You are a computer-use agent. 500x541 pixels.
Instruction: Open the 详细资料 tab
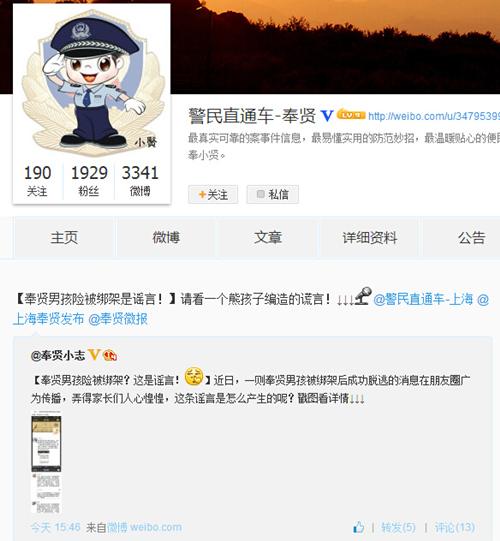pos(370,238)
